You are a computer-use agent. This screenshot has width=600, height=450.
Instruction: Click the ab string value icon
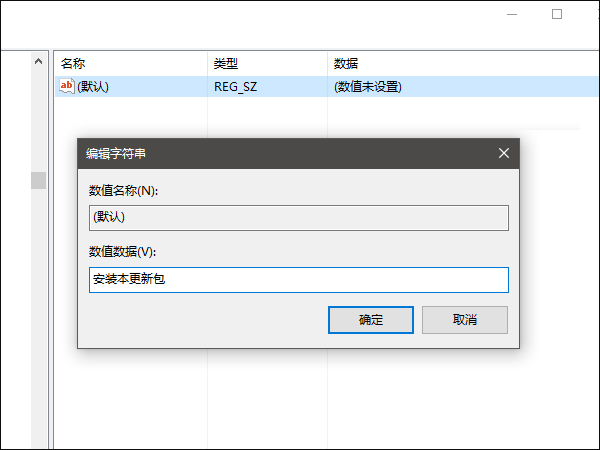pyautogui.click(x=67, y=86)
